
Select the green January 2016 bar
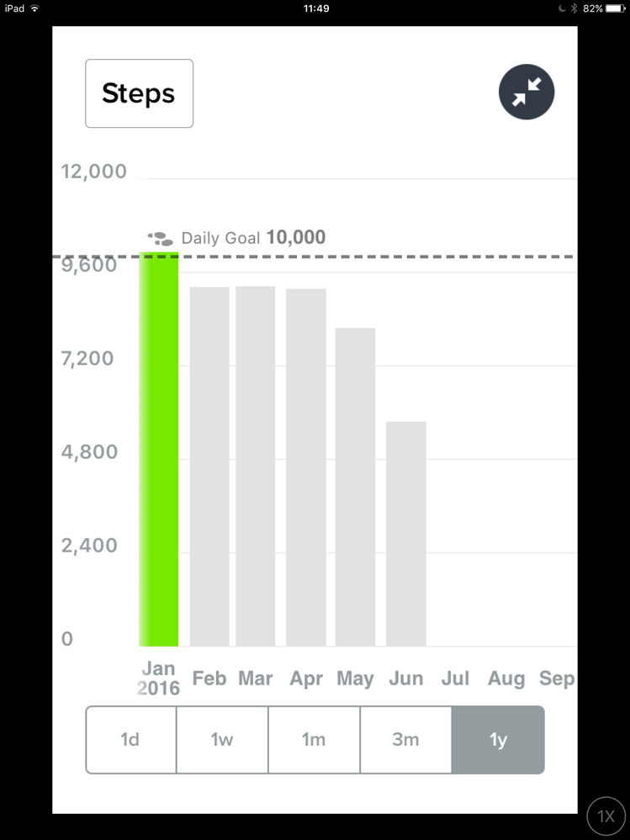point(159,449)
